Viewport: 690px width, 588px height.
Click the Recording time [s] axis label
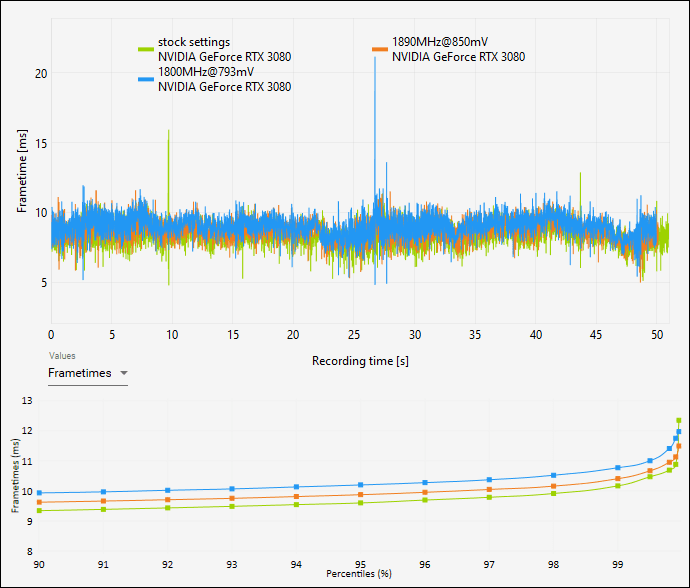pos(360,361)
